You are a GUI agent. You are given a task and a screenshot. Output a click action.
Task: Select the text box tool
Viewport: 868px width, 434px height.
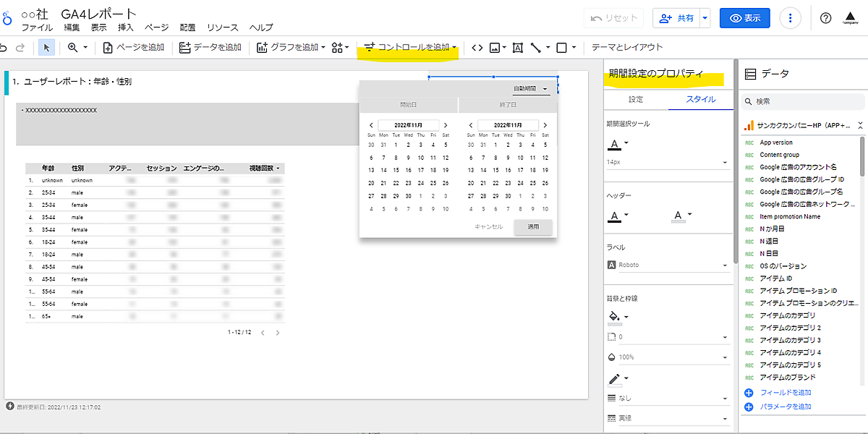click(517, 48)
